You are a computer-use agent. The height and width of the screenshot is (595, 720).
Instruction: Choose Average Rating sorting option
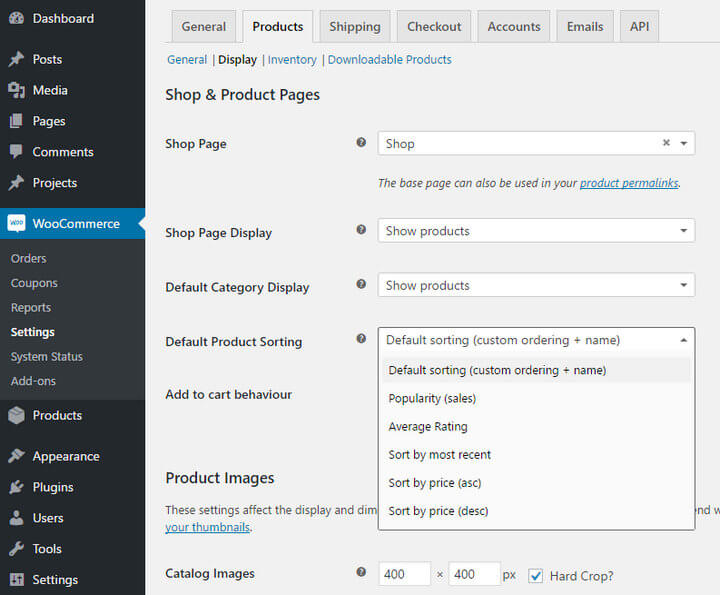coord(536,427)
